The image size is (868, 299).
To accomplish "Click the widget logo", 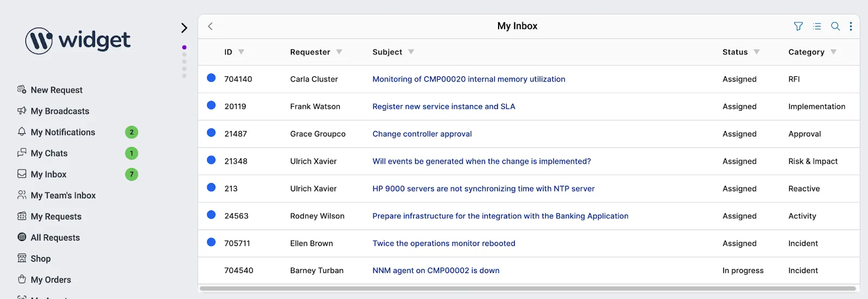I will coord(78,41).
